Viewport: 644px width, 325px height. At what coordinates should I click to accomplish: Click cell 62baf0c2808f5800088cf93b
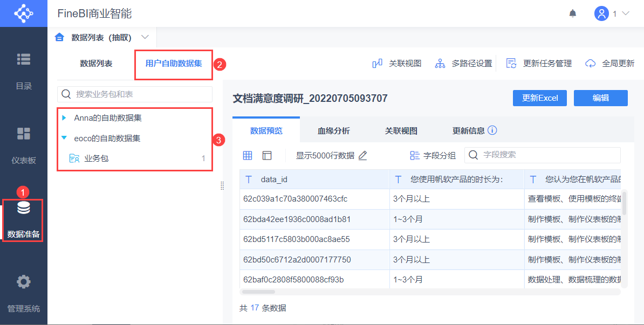(314, 279)
